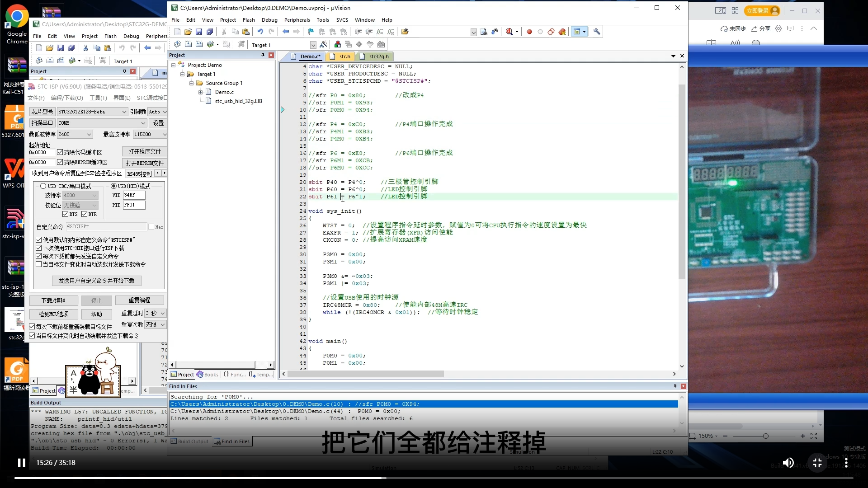Save the current file in µVision
Viewport: 868px width, 488px height.
[199, 32]
